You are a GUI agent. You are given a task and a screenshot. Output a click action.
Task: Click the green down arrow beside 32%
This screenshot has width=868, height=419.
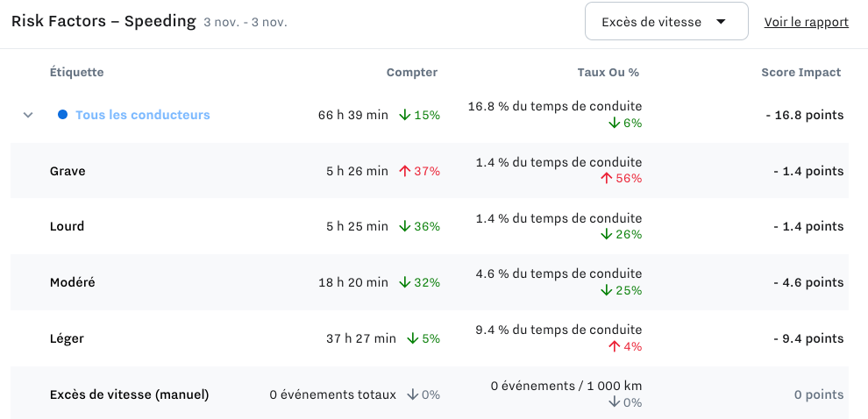point(405,282)
